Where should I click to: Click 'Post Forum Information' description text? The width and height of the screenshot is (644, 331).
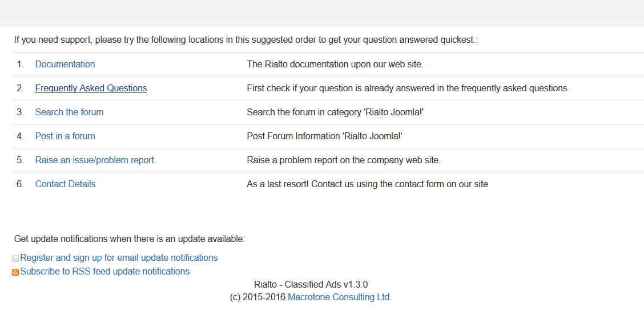click(324, 136)
